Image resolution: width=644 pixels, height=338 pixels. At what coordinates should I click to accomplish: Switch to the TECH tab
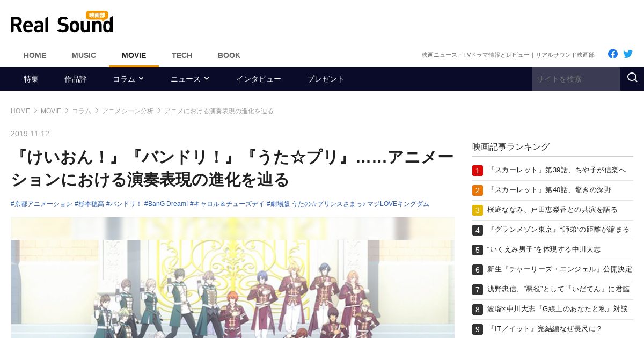click(x=182, y=55)
